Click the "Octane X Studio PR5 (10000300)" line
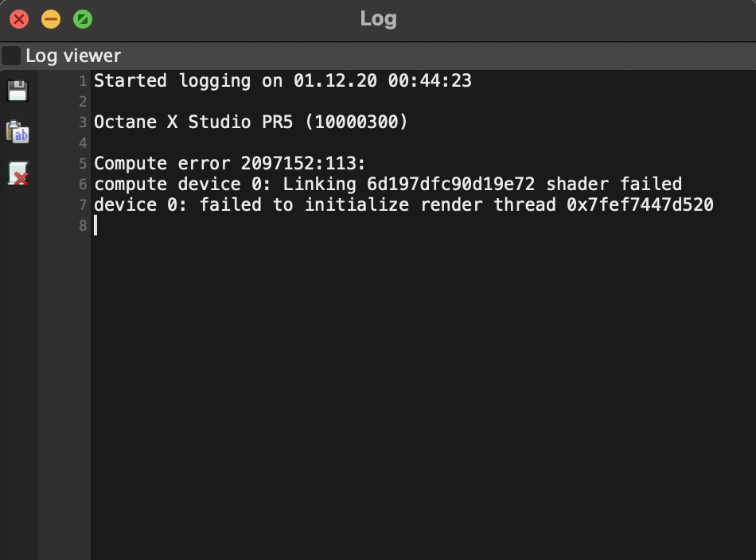The height and width of the screenshot is (560, 756). point(251,122)
